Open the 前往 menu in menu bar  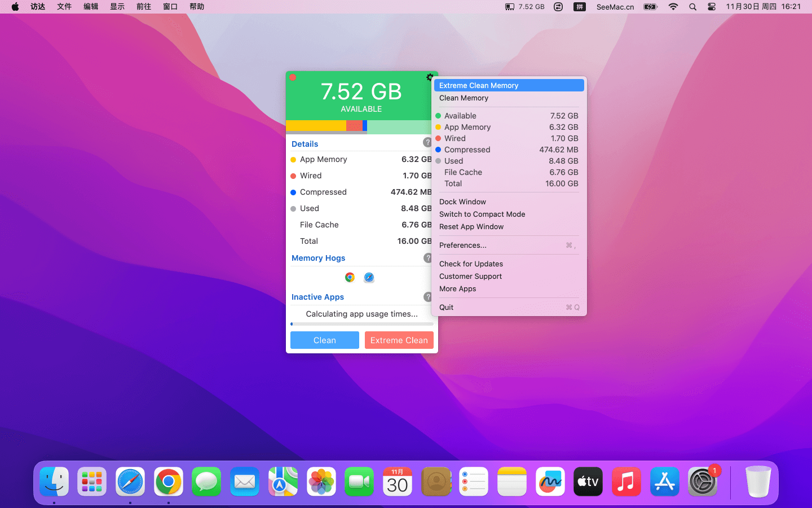coord(144,7)
